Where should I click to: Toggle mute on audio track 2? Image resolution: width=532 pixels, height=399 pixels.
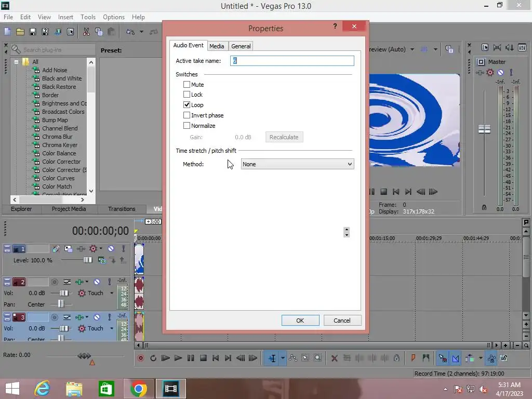(97, 282)
